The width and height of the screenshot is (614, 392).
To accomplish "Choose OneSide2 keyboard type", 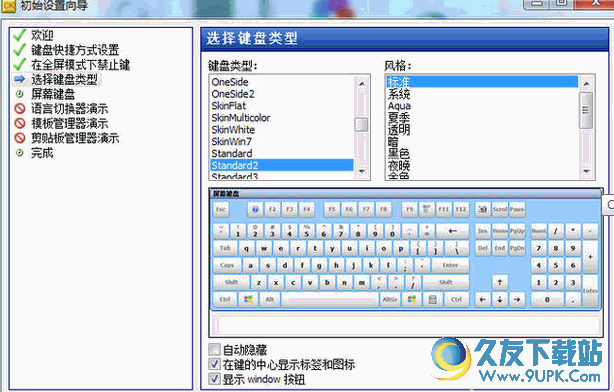I will (x=282, y=94).
